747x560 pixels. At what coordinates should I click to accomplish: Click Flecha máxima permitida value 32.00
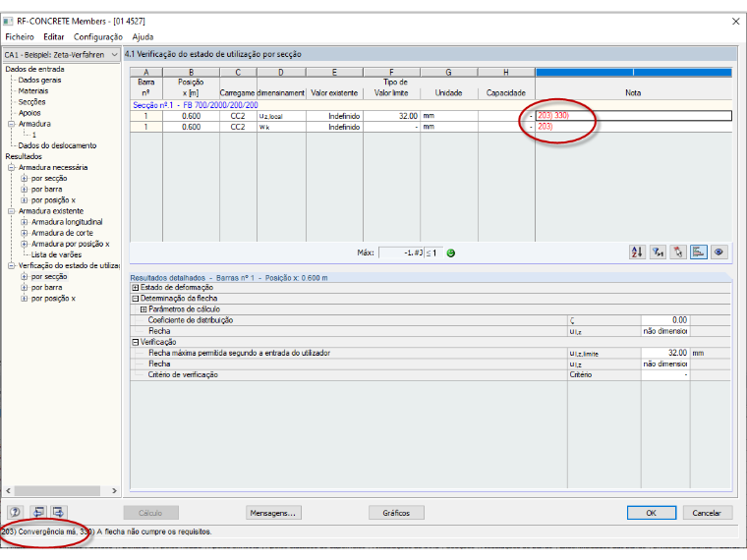(665, 354)
